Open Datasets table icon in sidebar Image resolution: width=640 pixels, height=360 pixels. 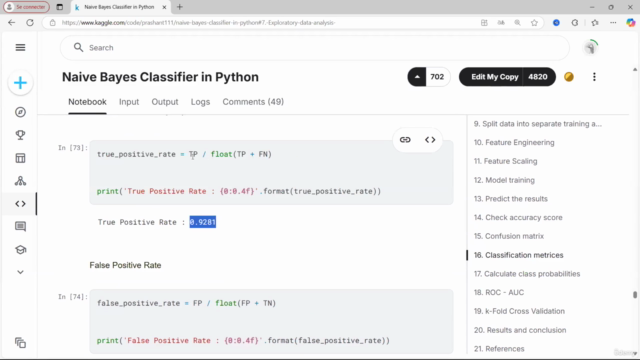(x=20, y=158)
